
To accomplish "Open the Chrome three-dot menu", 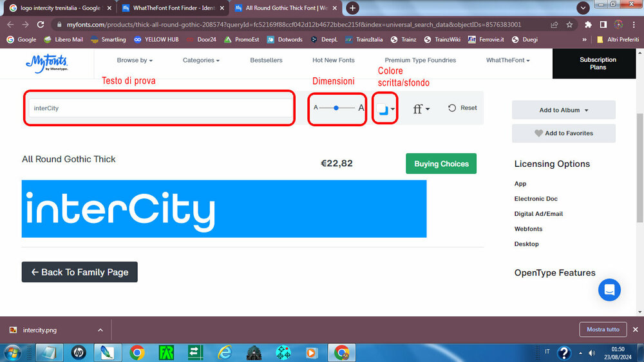I will pos(634,24).
